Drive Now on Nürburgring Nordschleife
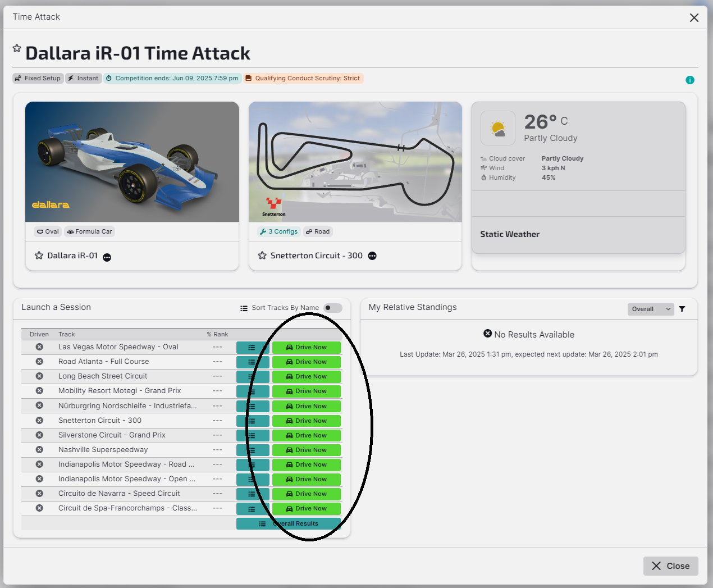This screenshot has width=713, height=588. (307, 407)
